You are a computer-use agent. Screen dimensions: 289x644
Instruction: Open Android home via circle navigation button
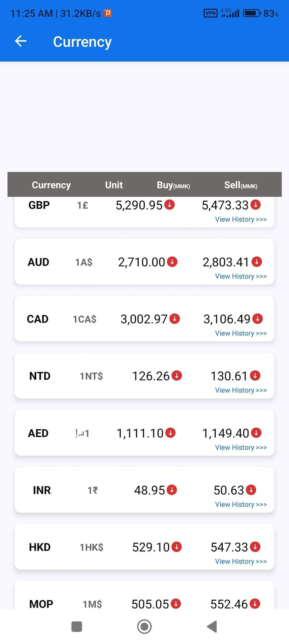tap(144, 626)
